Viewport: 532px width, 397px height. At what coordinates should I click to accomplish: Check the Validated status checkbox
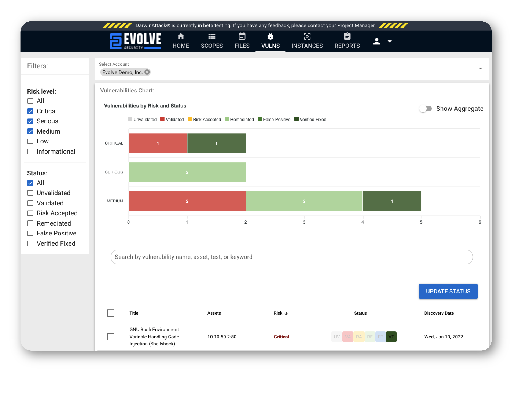tap(30, 203)
